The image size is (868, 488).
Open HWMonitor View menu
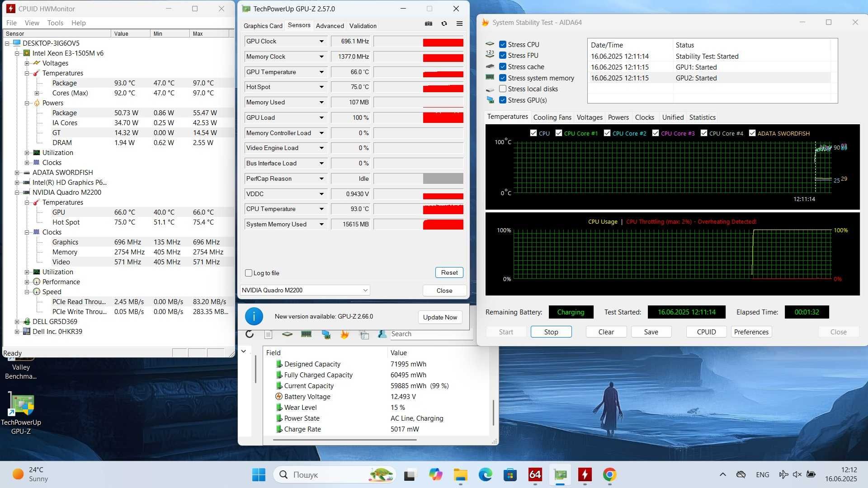(32, 23)
